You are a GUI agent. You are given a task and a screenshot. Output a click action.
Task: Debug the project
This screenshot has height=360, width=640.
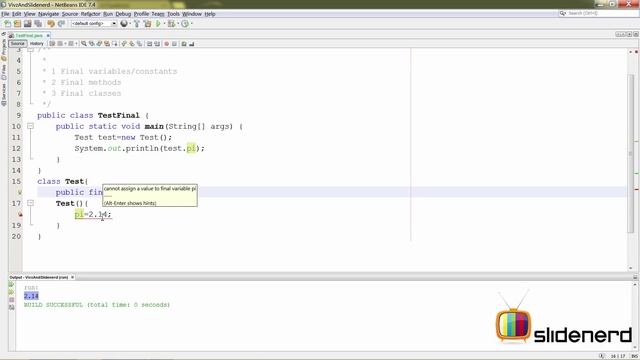(171, 24)
